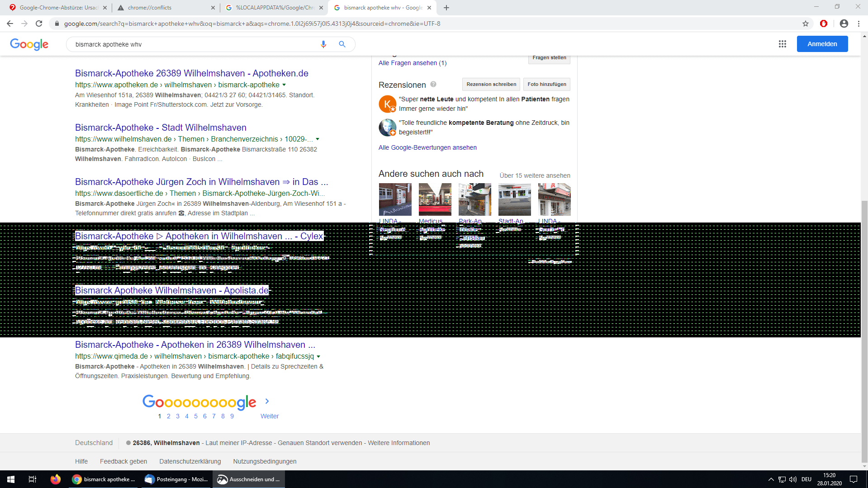Viewport: 868px width, 488px height.
Task: Go to results page 2
Action: [x=169, y=416]
